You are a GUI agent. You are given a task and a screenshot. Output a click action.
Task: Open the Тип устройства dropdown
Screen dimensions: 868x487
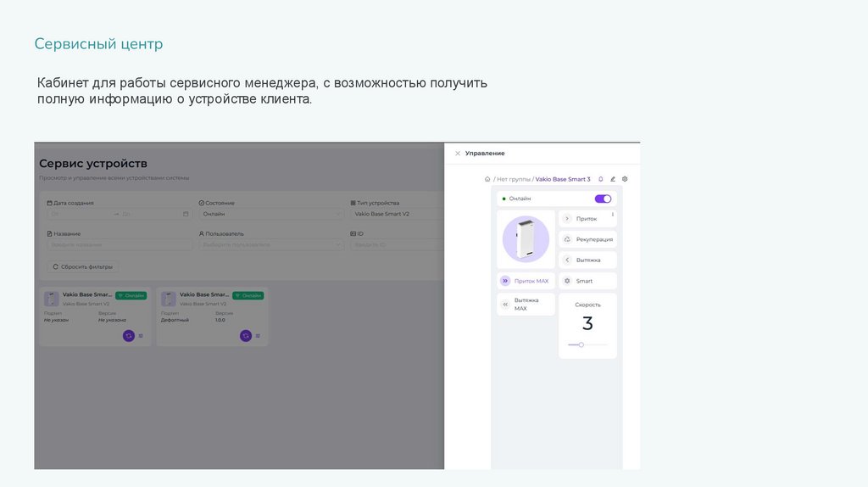pos(397,214)
